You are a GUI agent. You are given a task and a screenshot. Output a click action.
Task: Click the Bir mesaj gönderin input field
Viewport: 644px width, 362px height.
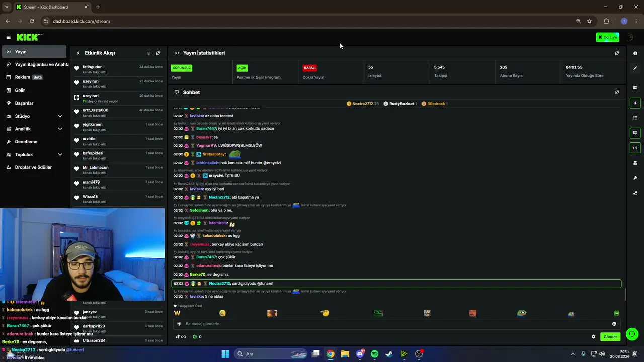(x=396, y=324)
